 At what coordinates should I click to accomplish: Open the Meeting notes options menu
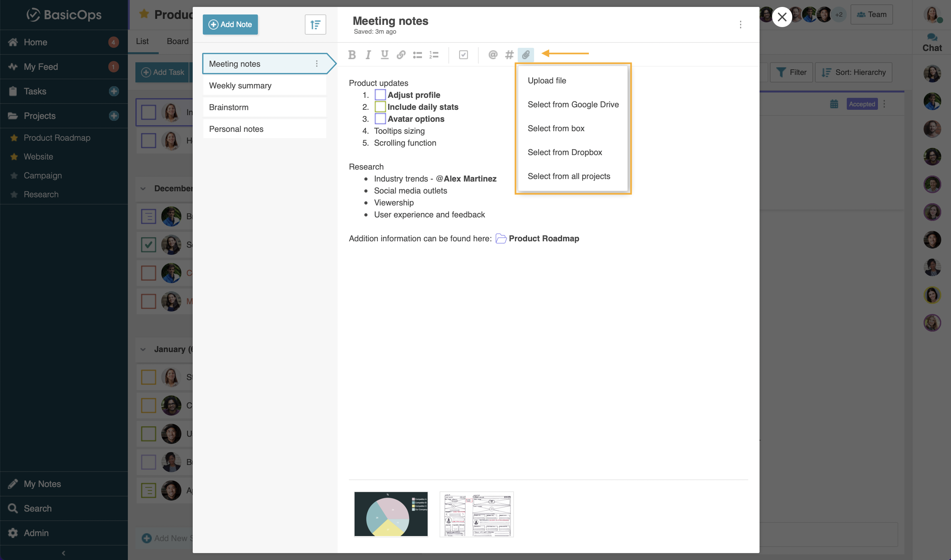(316, 64)
